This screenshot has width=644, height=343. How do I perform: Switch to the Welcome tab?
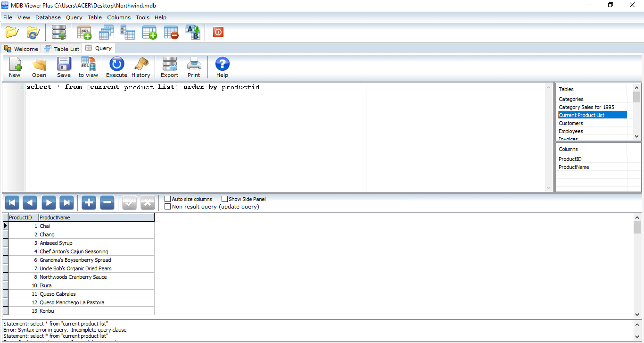21,49
